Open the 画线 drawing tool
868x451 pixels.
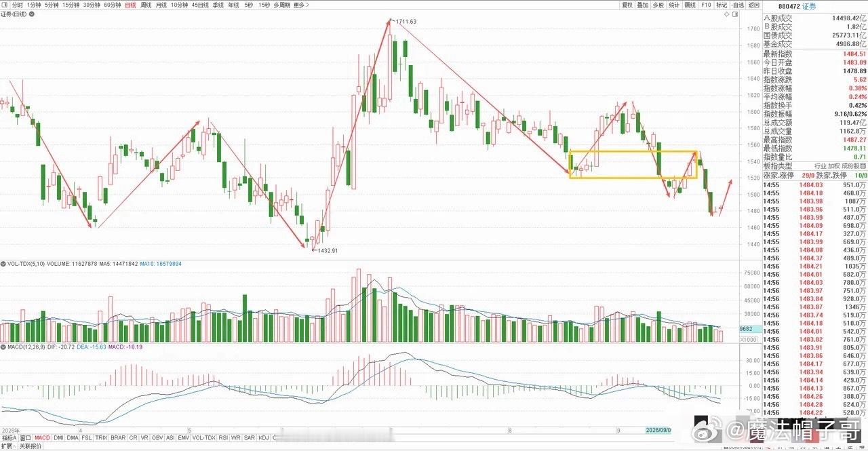pos(690,5)
